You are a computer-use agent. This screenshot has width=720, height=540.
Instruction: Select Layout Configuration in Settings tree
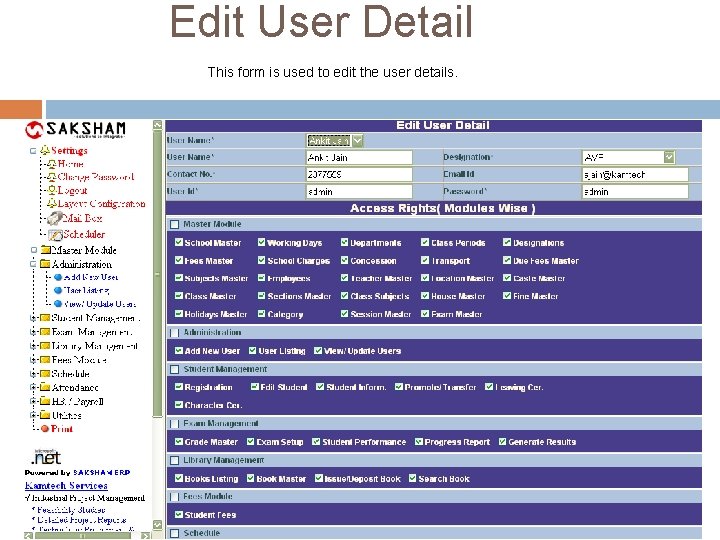[102, 203]
